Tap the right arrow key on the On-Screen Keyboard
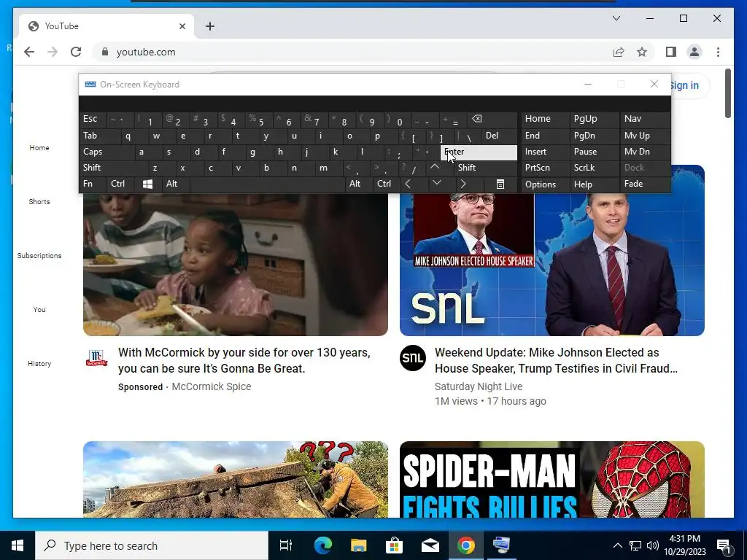The width and height of the screenshot is (747, 560). point(463,184)
